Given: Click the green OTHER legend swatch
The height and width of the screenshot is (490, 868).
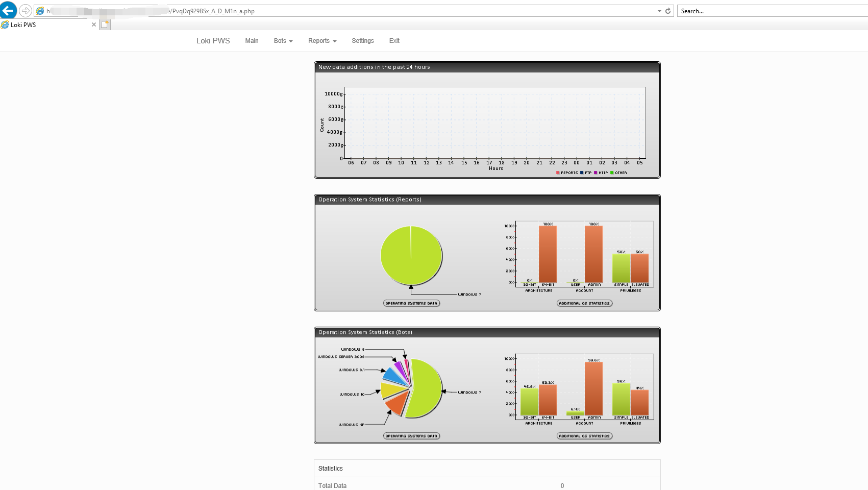Looking at the screenshot, I should [612, 173].
